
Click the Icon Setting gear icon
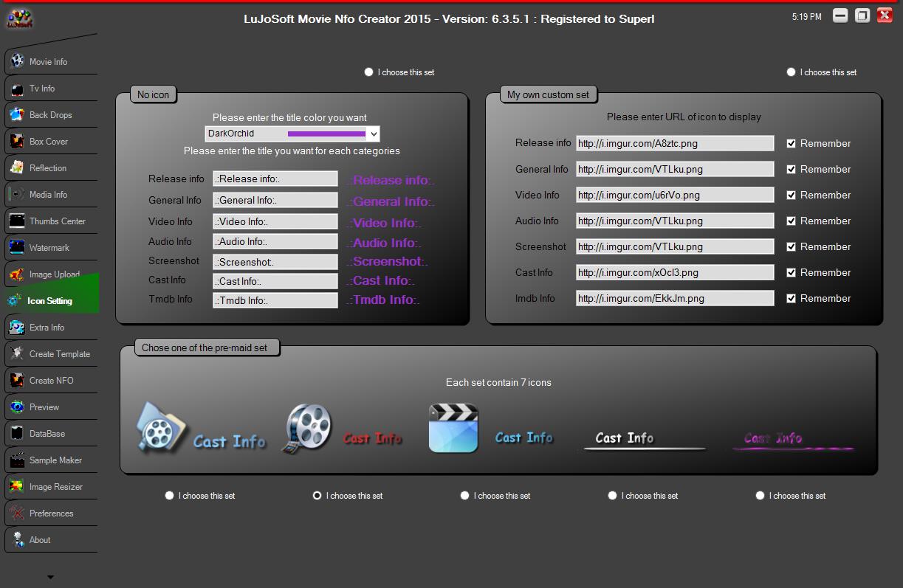click(14, 300)
